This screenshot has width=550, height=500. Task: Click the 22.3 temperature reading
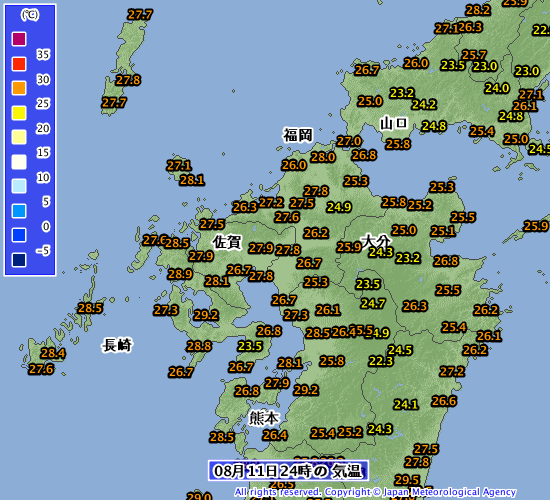381,361
